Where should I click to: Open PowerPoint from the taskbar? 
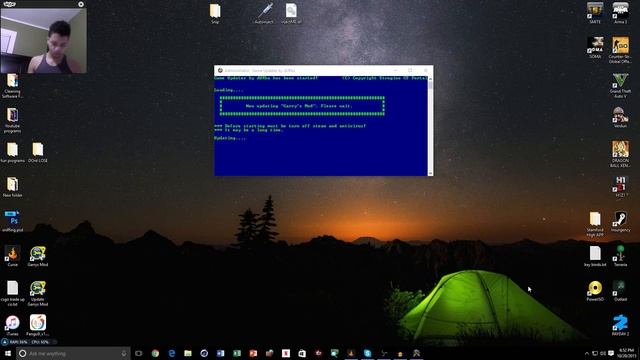[x=253, y=353]
